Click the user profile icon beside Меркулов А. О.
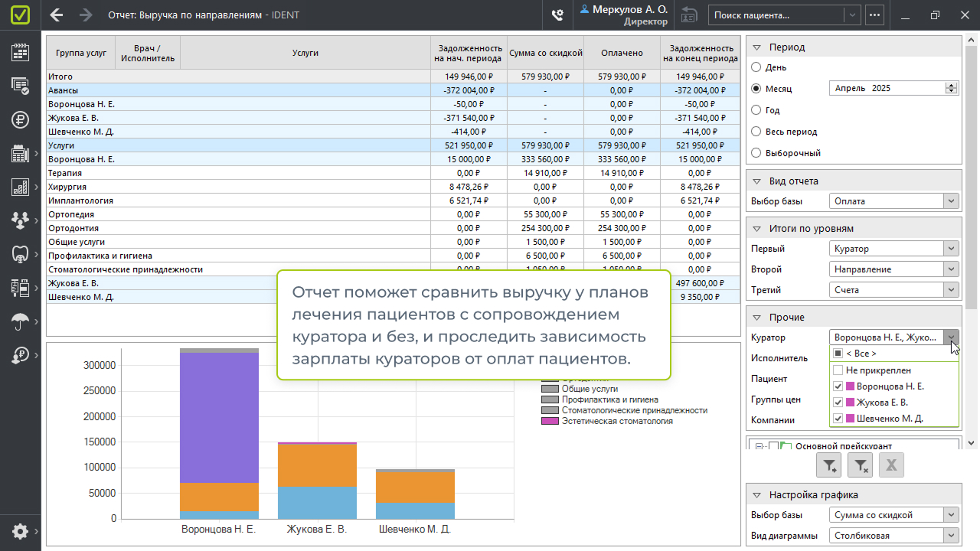 (586, 9)
